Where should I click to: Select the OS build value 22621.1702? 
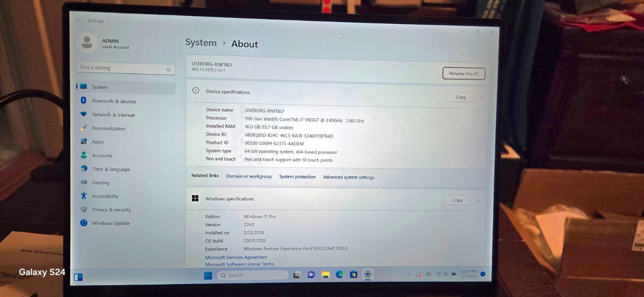coord(254,241)
